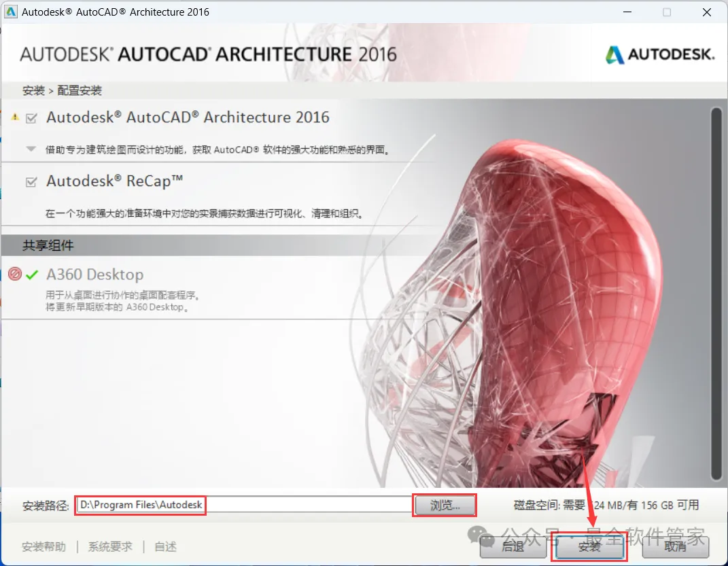Select the A360 Desktop component title
Image resolution: width=728 pixels, height=566 pixels.
(94, 275)
